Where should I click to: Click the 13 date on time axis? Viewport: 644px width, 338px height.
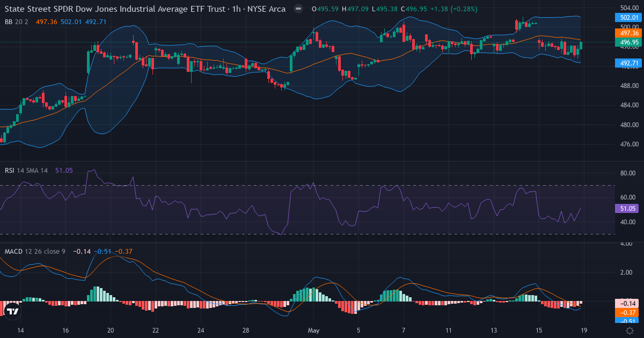click(x=494, y=331)
